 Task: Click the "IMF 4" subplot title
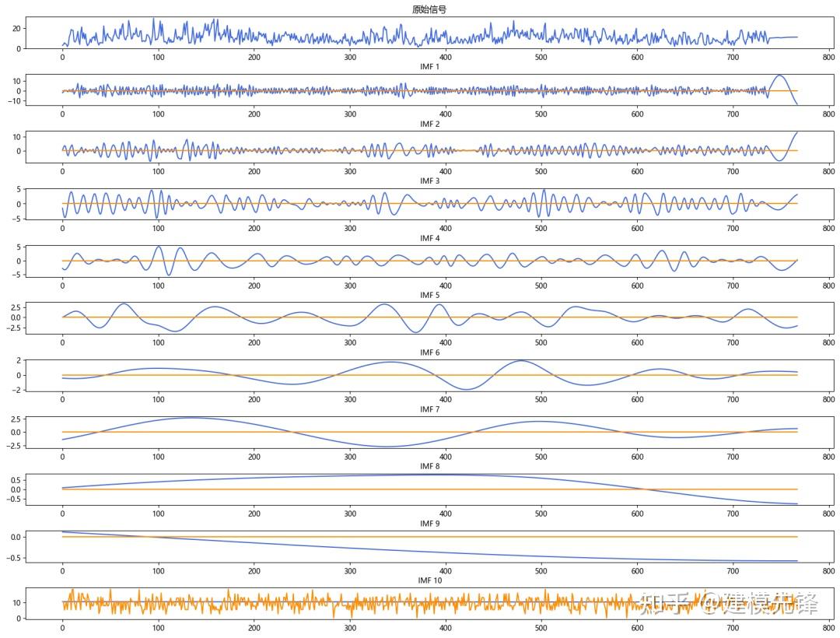[x=429, y=238]
